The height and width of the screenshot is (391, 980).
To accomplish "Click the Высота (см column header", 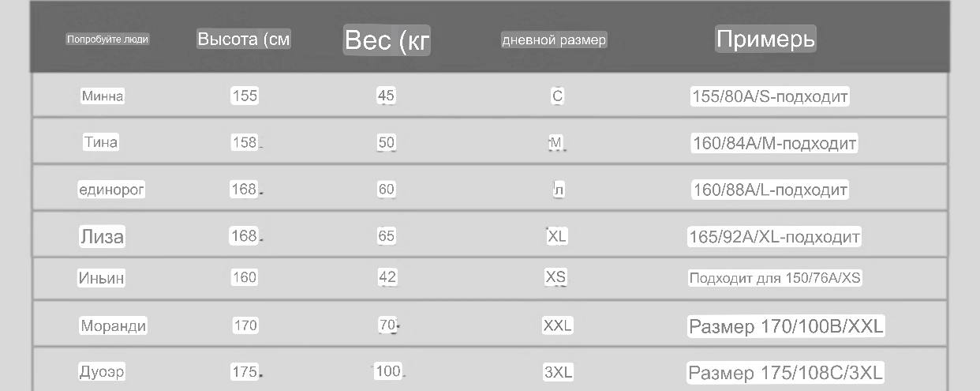I will 244,39.
